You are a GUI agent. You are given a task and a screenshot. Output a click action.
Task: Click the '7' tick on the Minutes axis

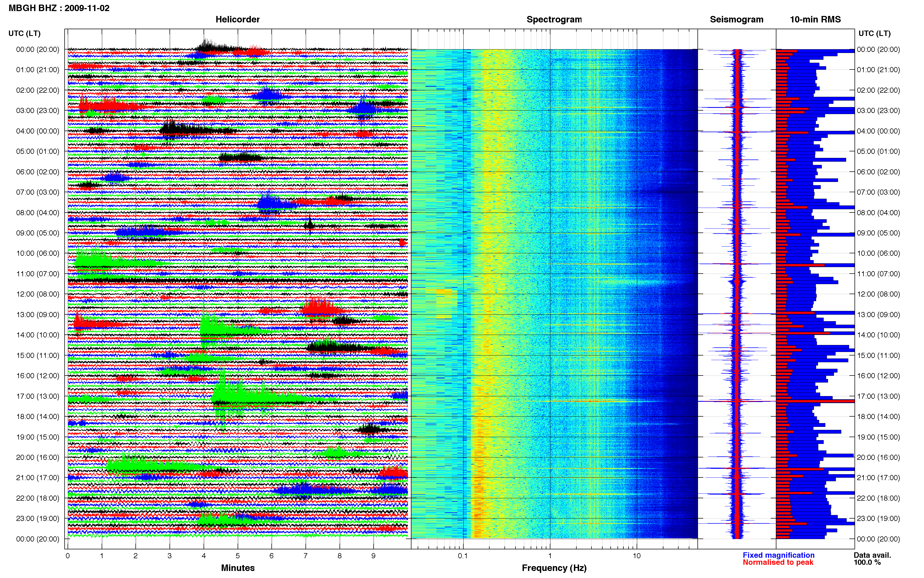(305, 556)
